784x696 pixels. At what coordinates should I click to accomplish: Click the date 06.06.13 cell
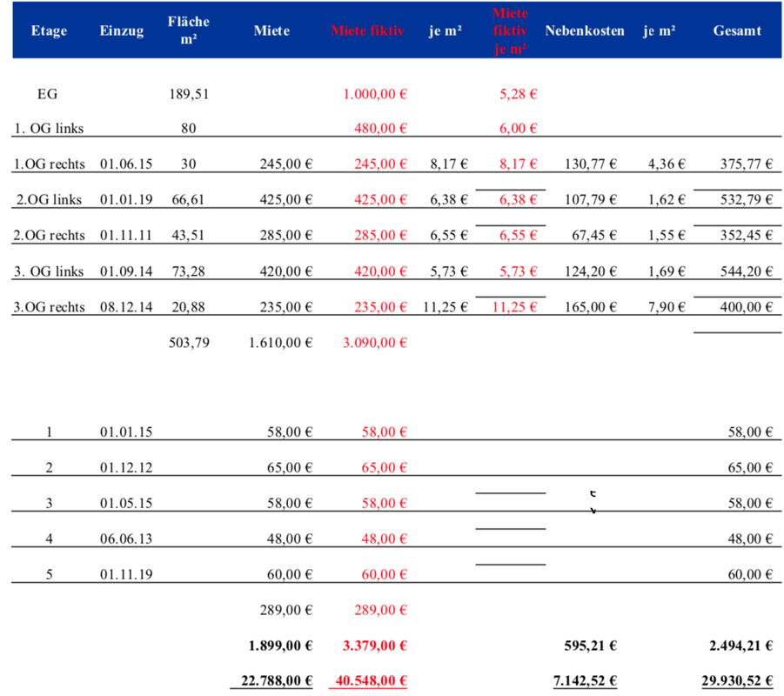pyautogui.click(x=126, y=539)
